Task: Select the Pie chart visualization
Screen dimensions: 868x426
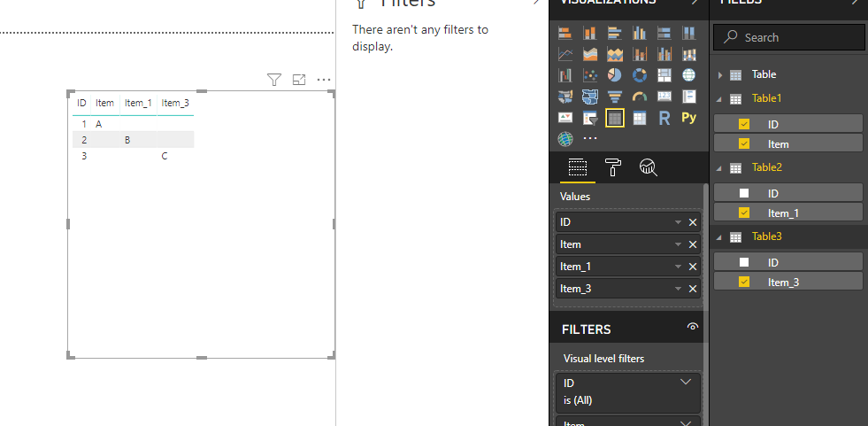Action: coord(614,74)
